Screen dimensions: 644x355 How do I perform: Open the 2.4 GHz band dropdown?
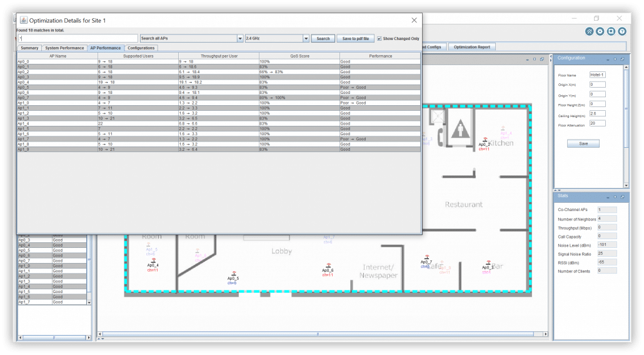coord(306,38)
